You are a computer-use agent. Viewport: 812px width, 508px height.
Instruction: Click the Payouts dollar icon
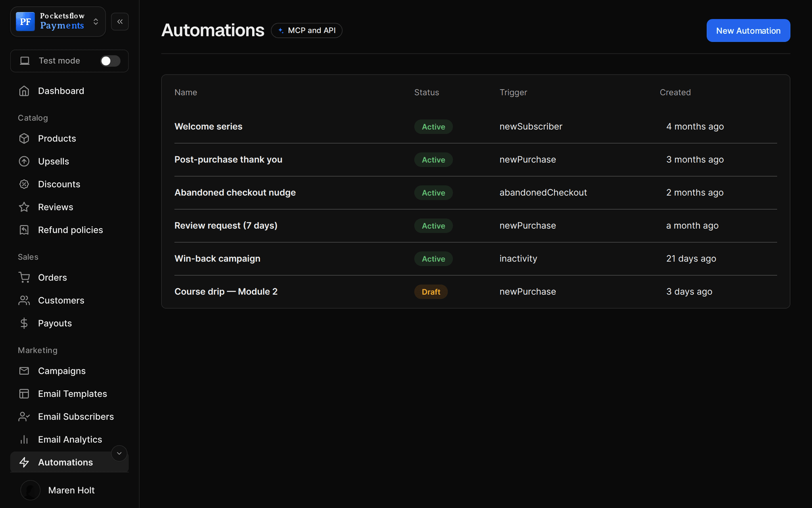click(24, 323)
